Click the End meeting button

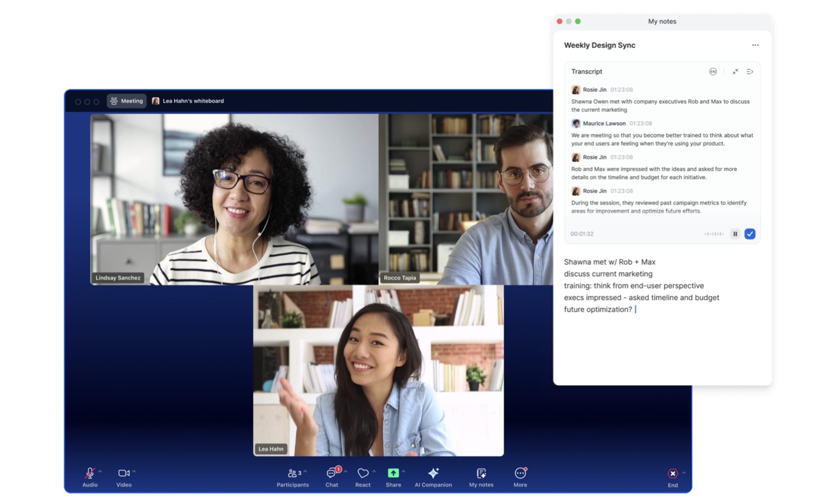673,478
